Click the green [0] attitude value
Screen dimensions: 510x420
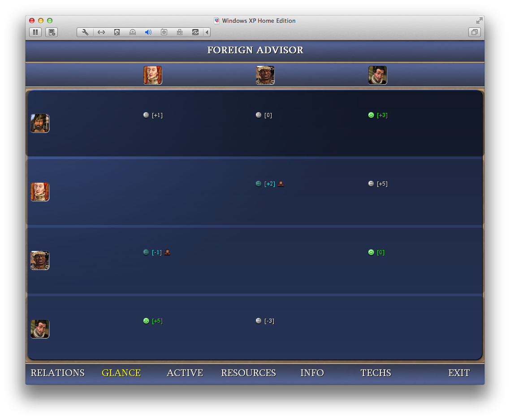(x=380, y=252)
